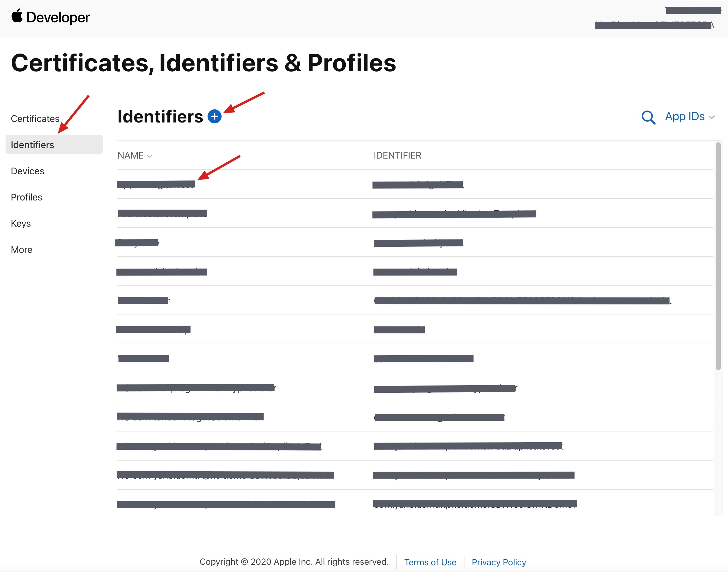
Task: Open Profiles in the sidebar
Action: point(26,197)
